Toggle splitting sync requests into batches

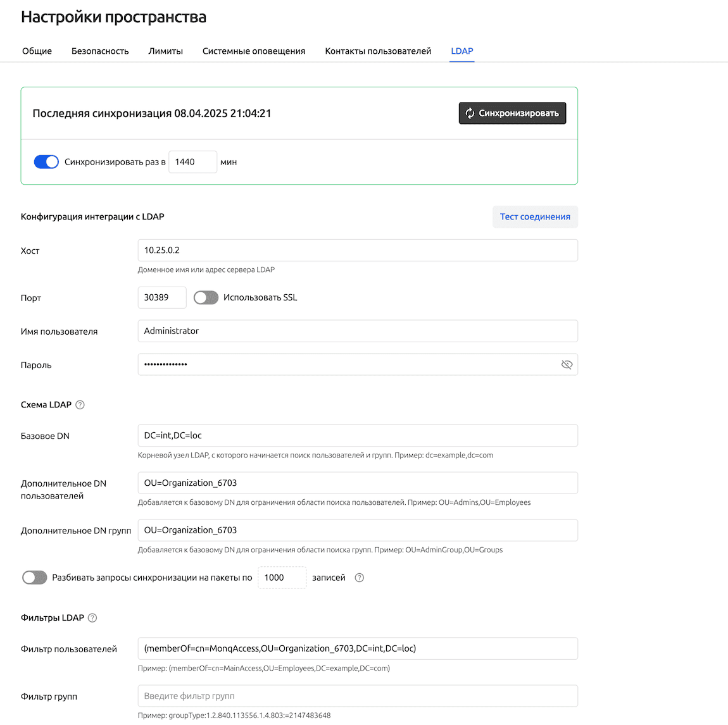[35, 578]
